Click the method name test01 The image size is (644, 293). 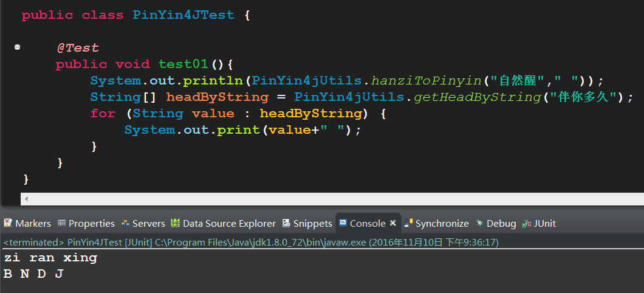pyautogui.click(x=185, y=64)
